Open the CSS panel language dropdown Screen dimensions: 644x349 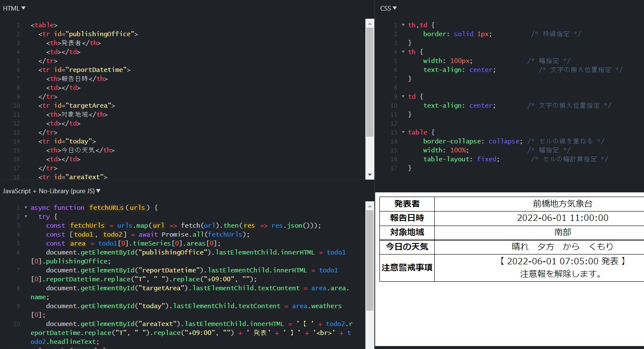(x=388, y=8)
